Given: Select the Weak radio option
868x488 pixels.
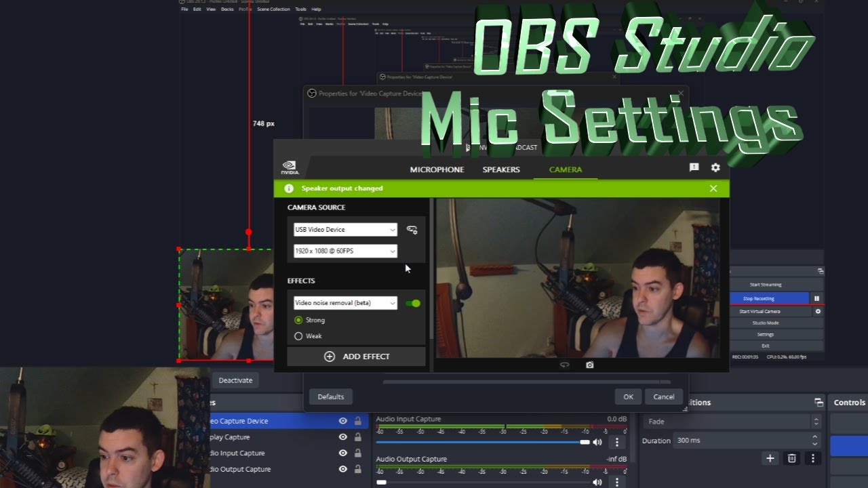Looking at the screenshot, I should [298, 336].
